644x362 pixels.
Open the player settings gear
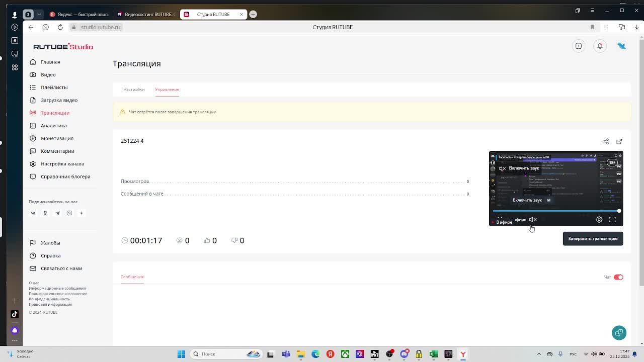599,220
